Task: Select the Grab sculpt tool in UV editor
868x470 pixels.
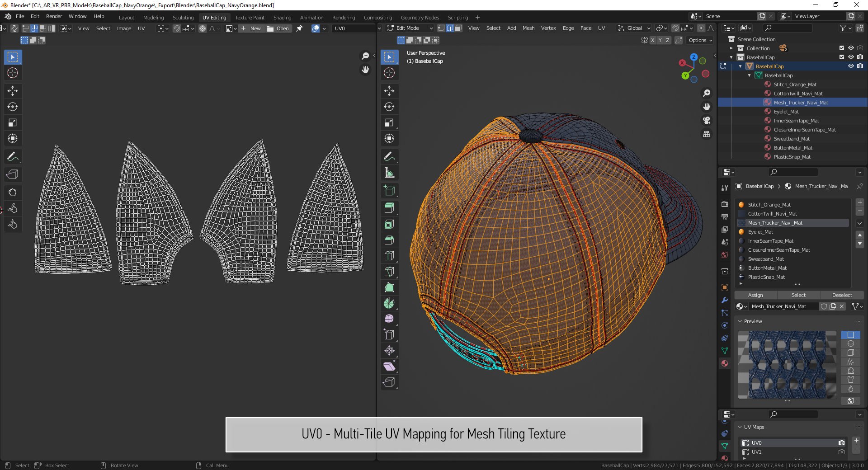Action: click(13, 193)
